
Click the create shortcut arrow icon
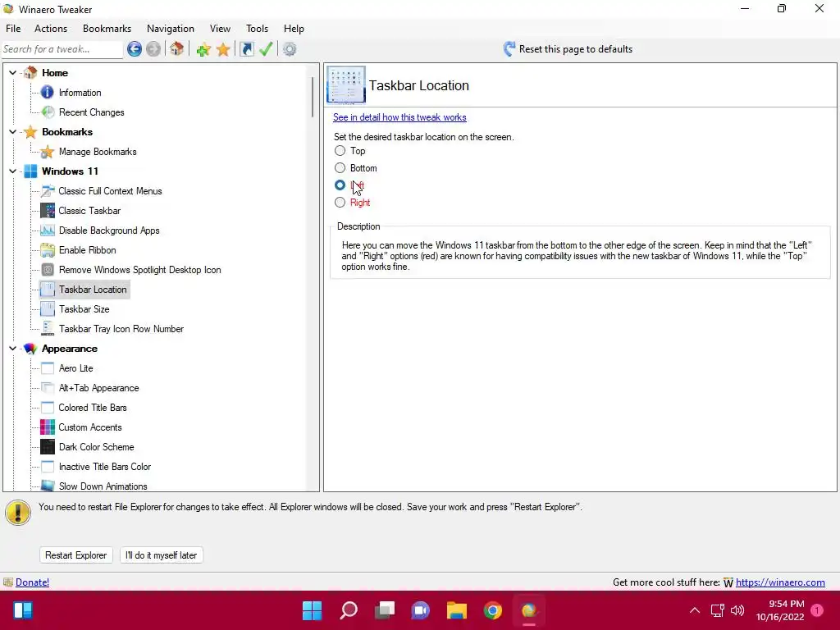246,49
